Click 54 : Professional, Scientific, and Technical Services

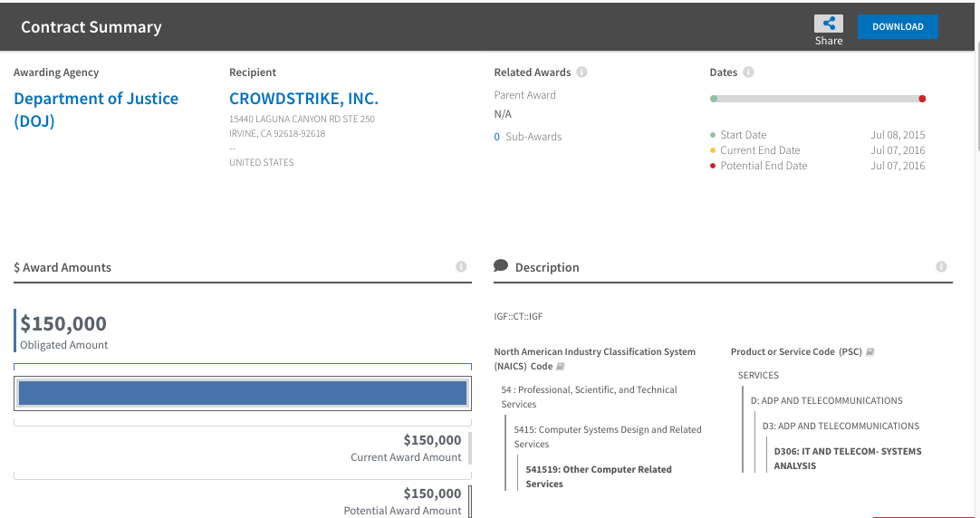tap(589, 397)
